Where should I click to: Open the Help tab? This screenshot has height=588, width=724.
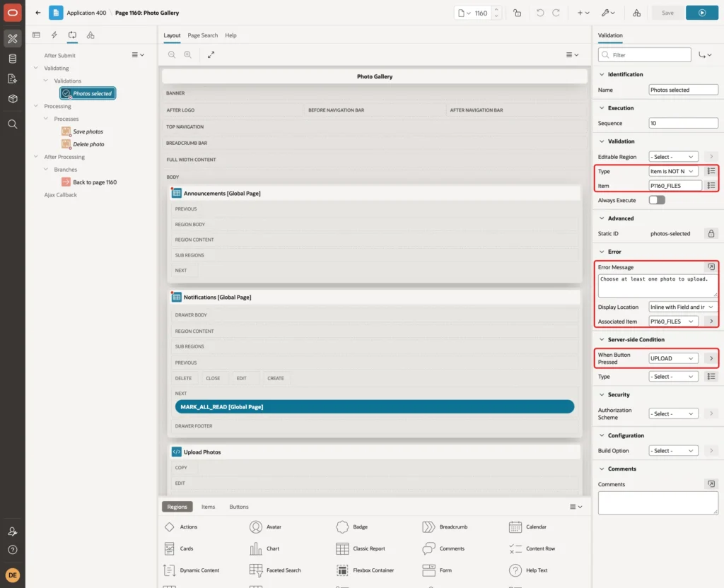[x=230, y=35]
